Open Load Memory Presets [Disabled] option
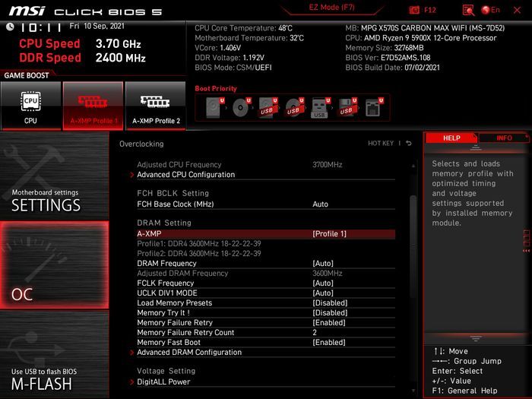The image size is (532, 399). [266, 302]
